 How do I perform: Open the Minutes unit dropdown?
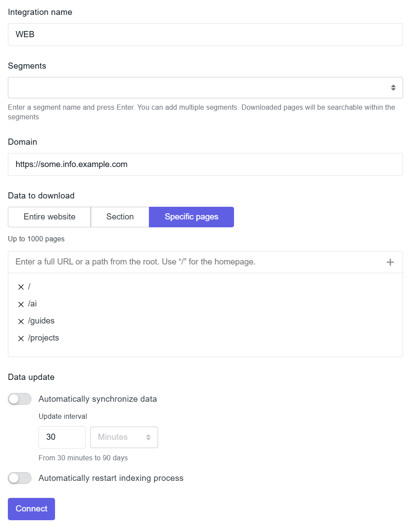click(124, 437)
